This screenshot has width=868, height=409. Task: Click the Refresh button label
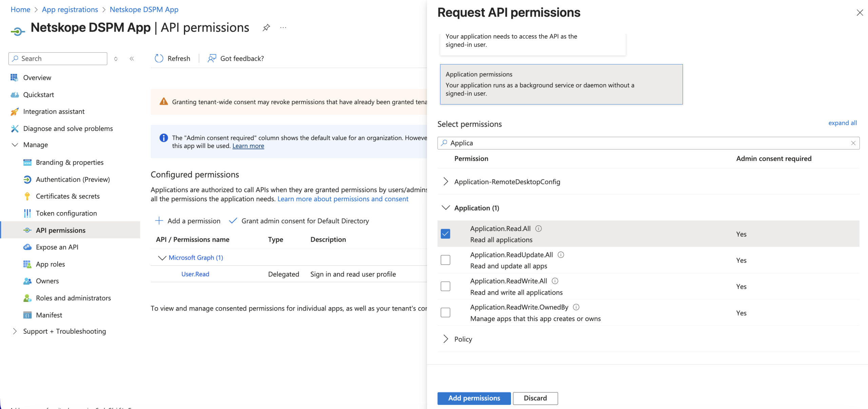pyautogui.click(x=179, y=58)
